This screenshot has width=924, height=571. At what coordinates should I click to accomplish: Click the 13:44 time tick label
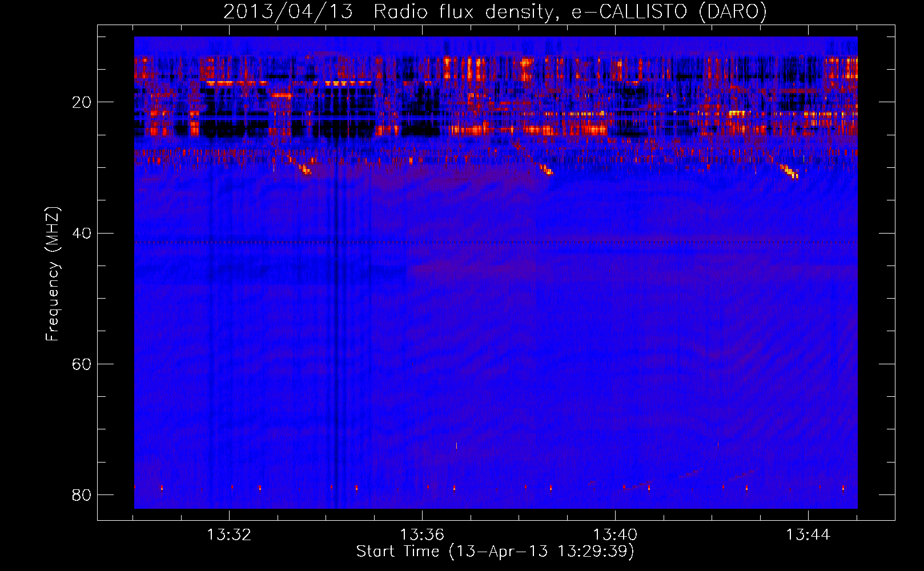[808, 535]
